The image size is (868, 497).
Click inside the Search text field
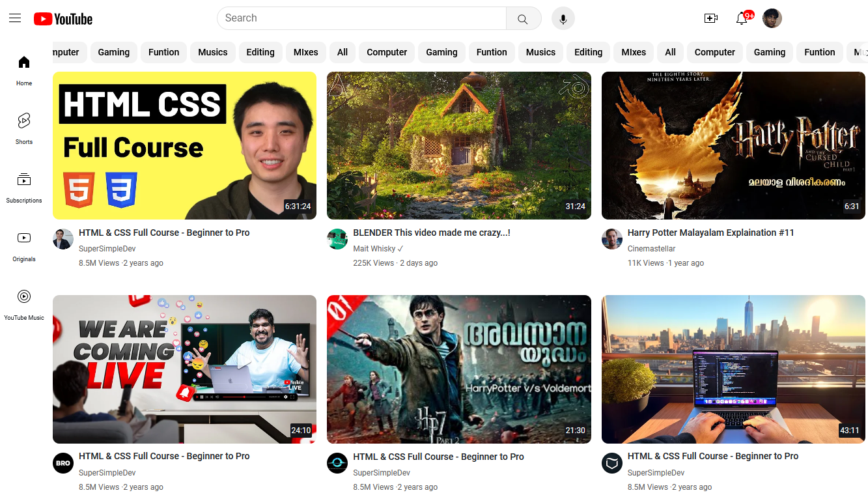pyautogui.click(x=361, y=18)
